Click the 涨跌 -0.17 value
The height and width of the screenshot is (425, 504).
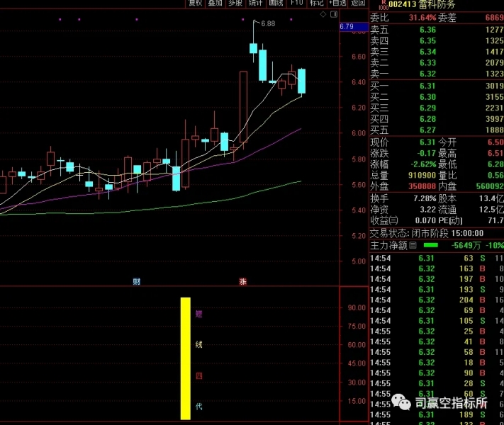(426, 153)
